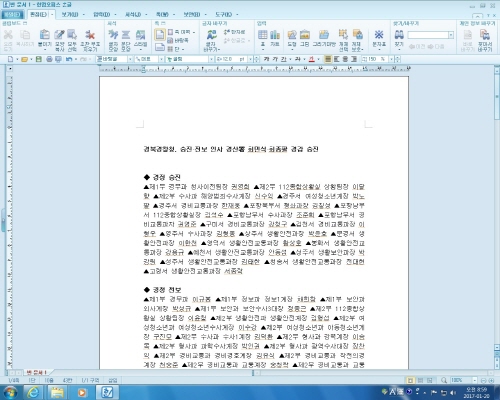Click the Format Copy (모양 복사) icon

pos(59,36)
